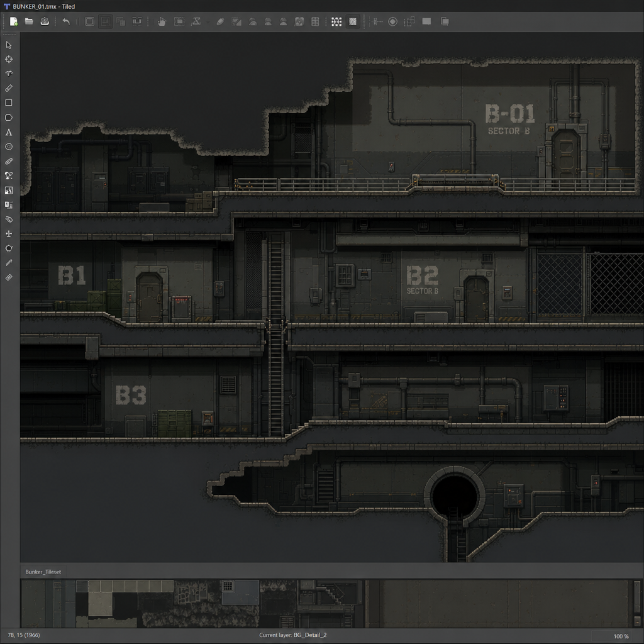The width and height of the screenshot is (644, 644).
Task: Click the solid filled rectangle toolbar icon
Action: coord(427,21)
